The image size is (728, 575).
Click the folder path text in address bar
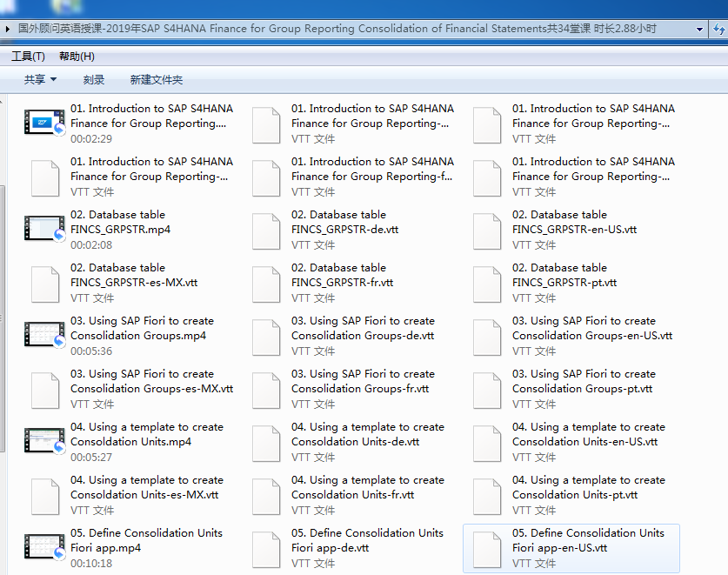click(337, 29)
